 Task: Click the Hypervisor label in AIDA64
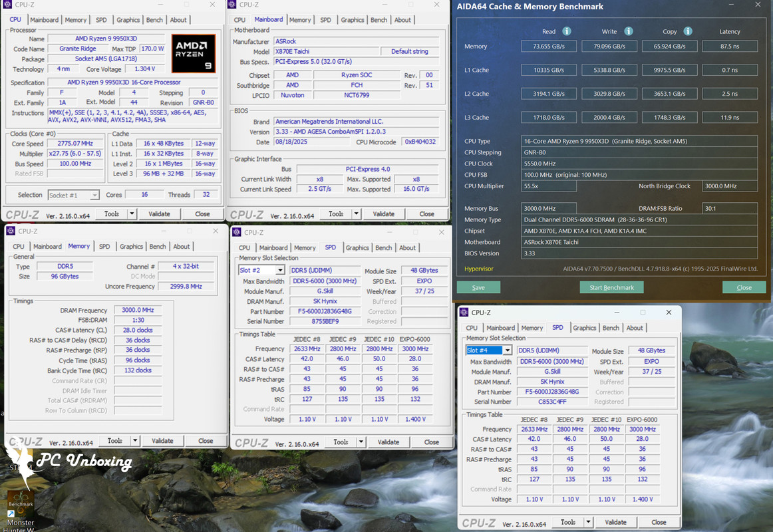click(x=479, y=269)
